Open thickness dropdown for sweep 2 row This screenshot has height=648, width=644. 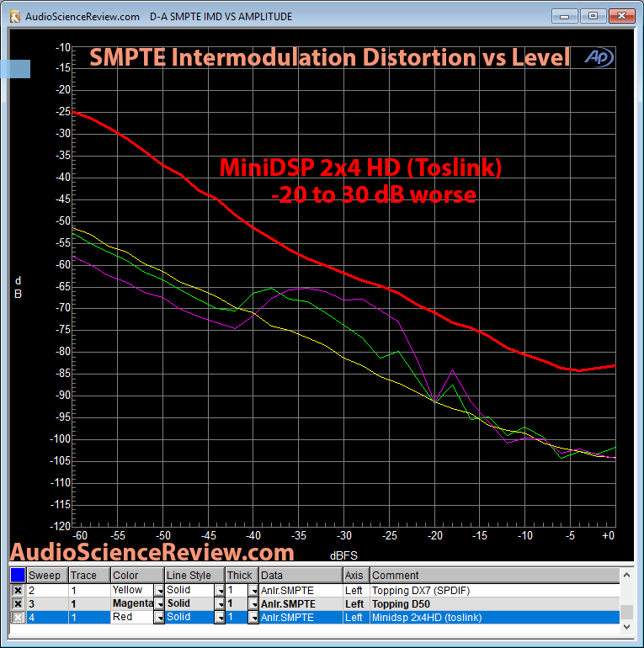[253, 591]
